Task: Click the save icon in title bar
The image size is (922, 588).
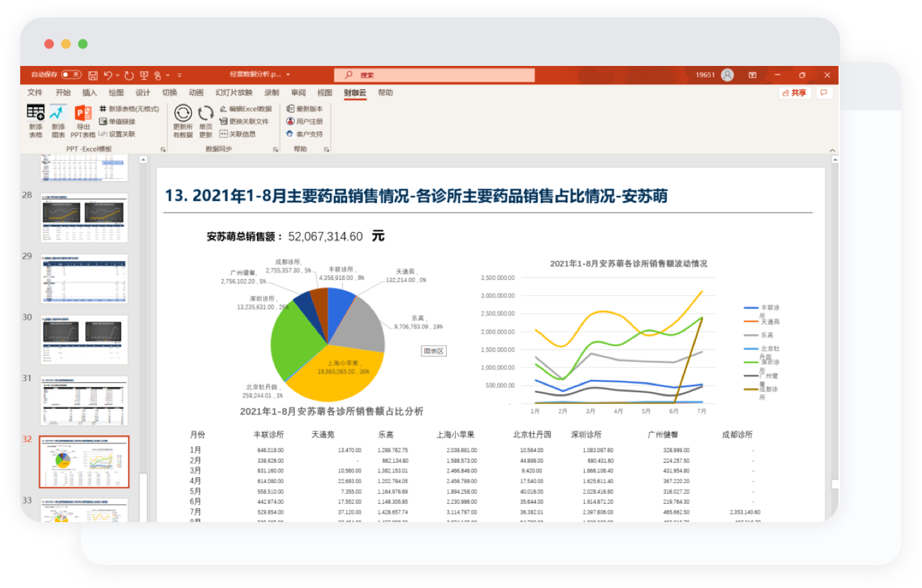Action: pyautogui.click(x=93, y=75)
